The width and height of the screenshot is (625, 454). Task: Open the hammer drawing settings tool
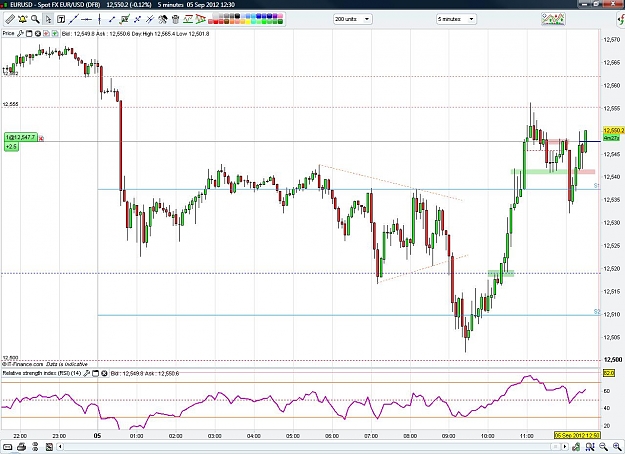pyautogui.click(x=163, y=19)
